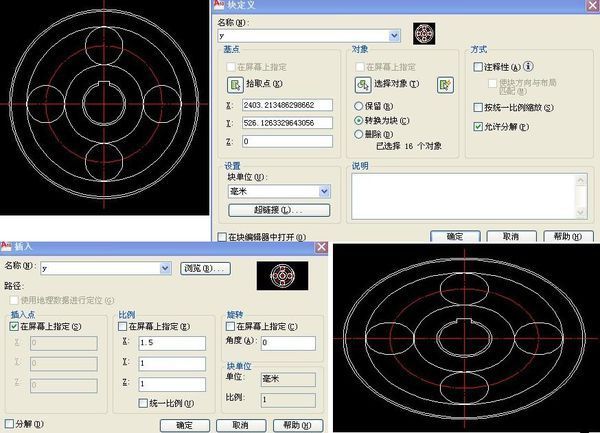Close the Block Definition dialog
The image size is (600, 433).
pyautogui.click(x=593, y=5)
